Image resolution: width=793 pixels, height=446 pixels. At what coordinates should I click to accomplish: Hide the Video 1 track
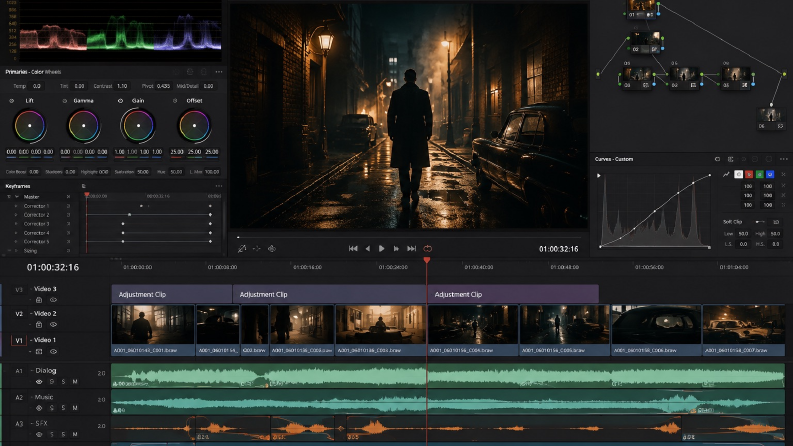pyautogui.click(x=53, y=351)
